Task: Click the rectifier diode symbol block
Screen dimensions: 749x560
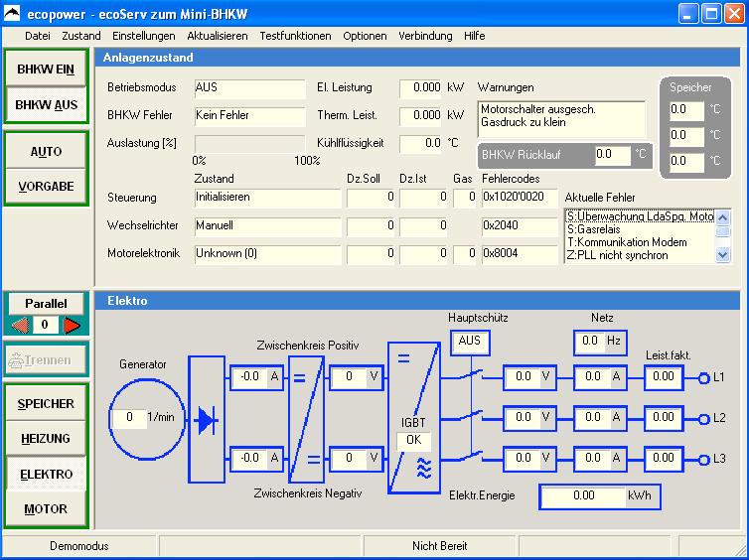Action: point(207,420)
